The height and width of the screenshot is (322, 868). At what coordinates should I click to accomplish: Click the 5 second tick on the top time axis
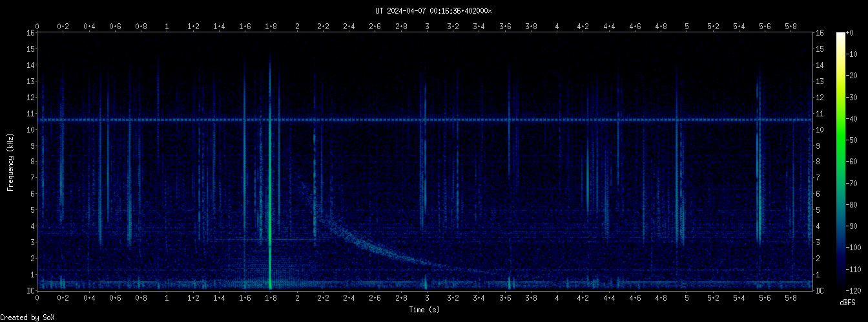point(687,27)
